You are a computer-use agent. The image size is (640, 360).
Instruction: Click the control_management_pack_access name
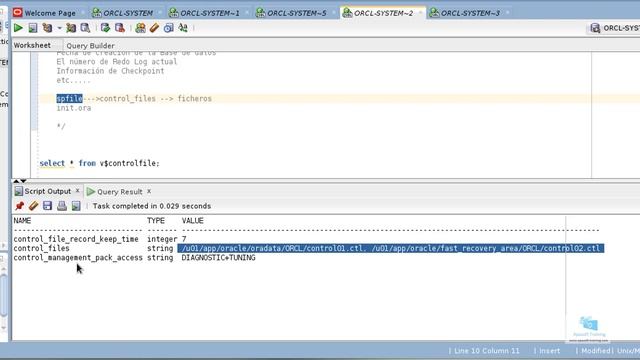[78, 258]
